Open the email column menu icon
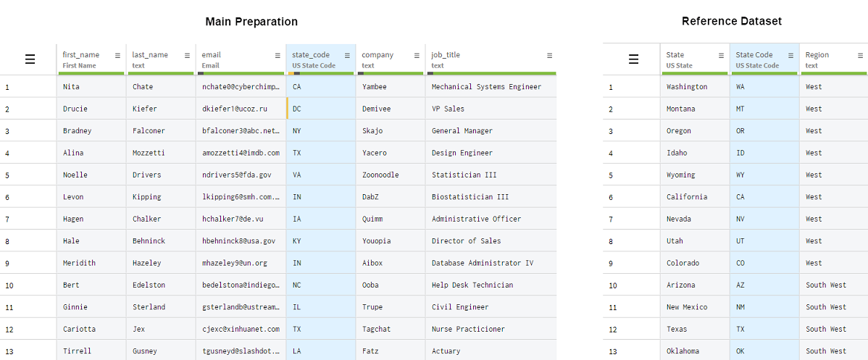 277,55
